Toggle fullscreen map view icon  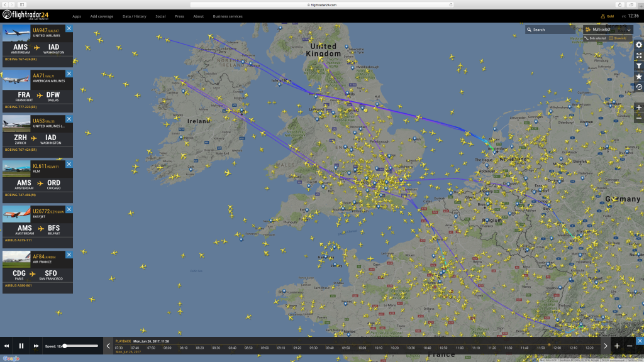pyautogui.click(x=639, y=55)
